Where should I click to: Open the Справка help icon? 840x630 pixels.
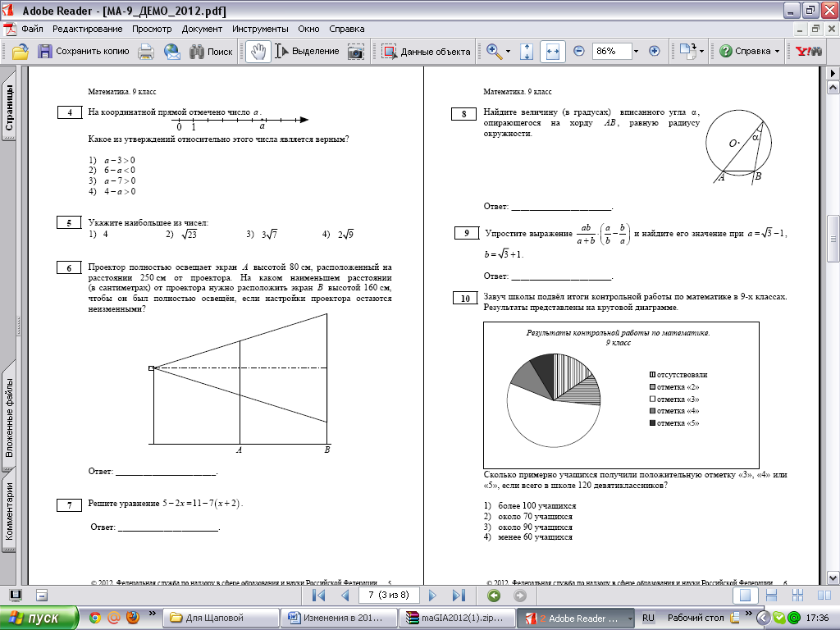pos(726,52)
